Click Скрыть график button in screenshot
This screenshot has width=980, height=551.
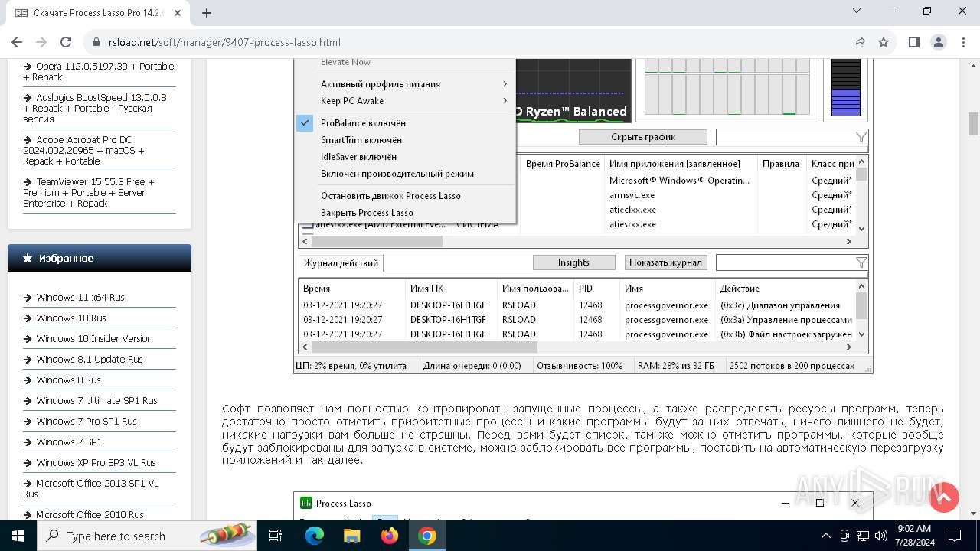(643, 137)
